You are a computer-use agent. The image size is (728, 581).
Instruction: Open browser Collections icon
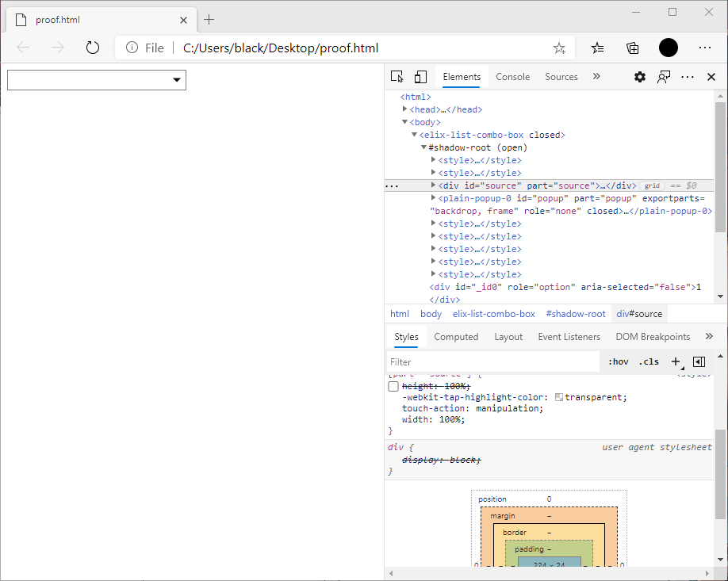(632, 48)
